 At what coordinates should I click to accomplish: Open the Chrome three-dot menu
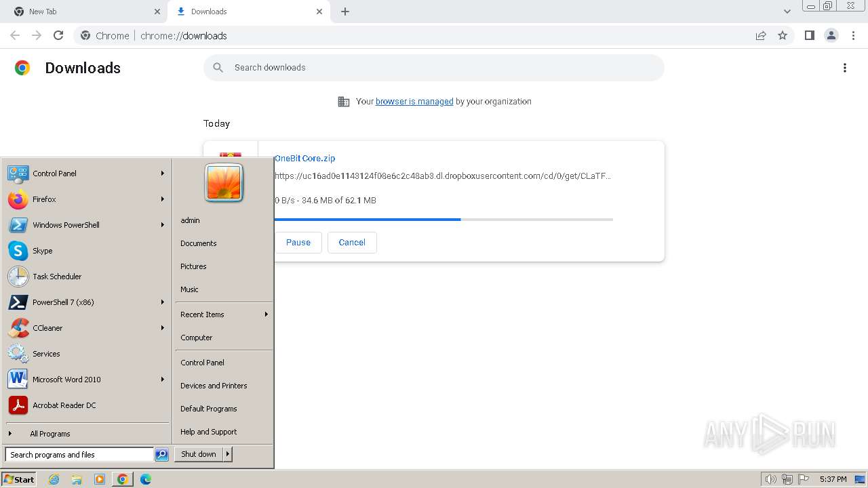(853, 35)
